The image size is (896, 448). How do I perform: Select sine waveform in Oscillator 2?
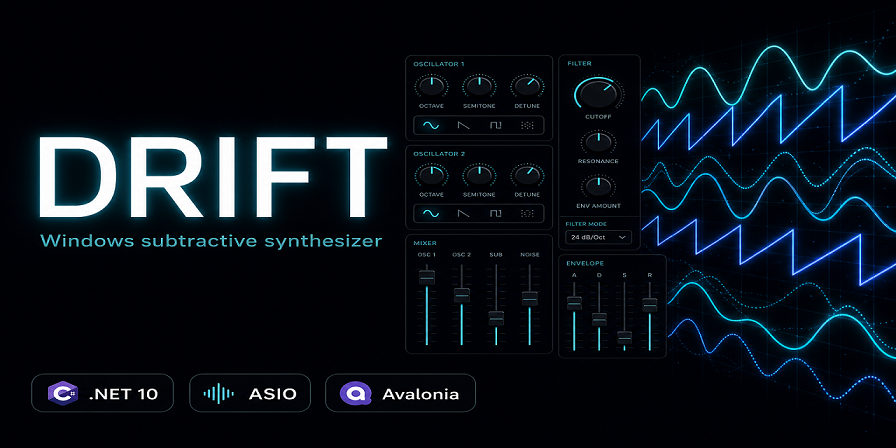(431, 214)
